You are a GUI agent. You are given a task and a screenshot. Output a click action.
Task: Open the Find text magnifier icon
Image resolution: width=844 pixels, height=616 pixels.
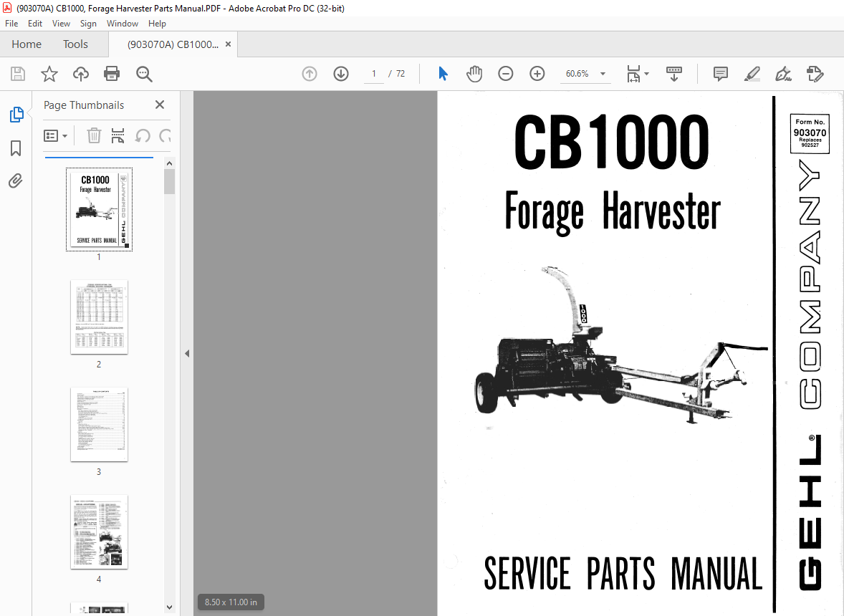click(144, 74)
